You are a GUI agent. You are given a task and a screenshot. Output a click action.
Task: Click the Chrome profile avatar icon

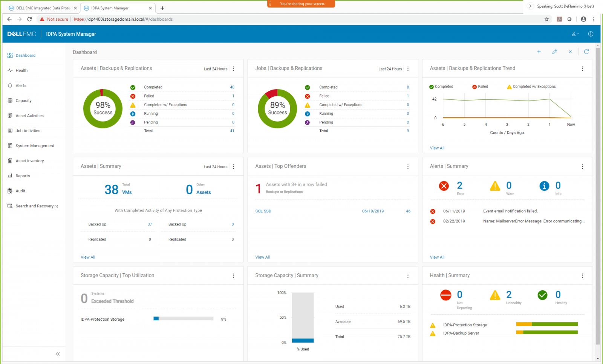(x=583, y=19)
